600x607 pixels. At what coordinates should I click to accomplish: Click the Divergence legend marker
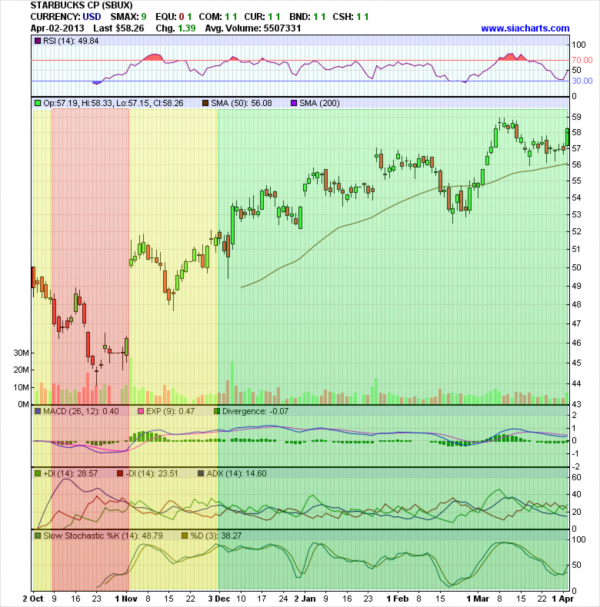tap(216, 410)
